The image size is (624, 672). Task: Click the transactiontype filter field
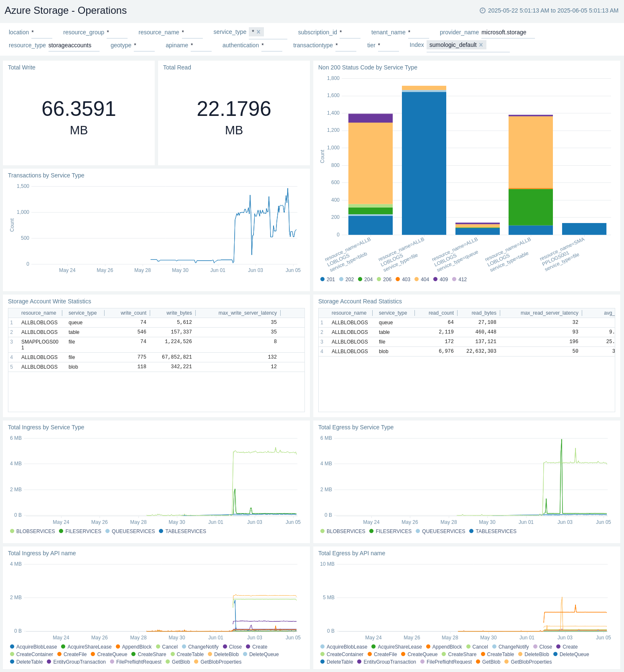tap(346, 46)
